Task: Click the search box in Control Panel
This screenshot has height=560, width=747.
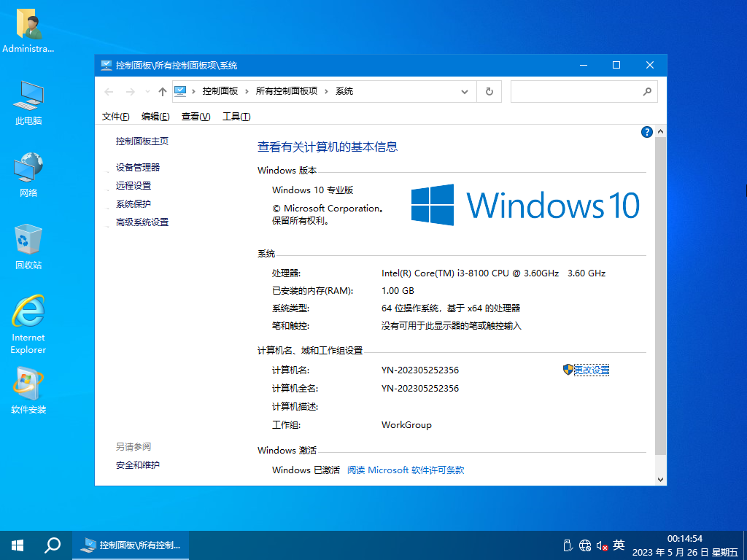Action: click(576, 92)
